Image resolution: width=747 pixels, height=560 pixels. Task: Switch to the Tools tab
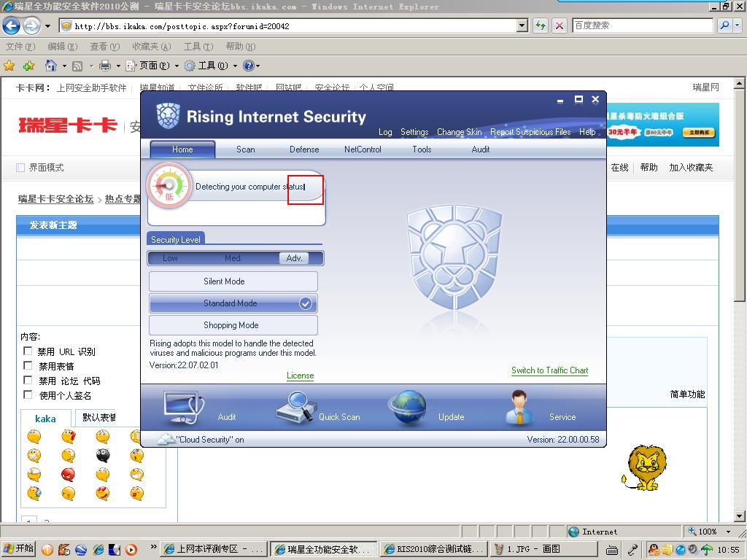pos(422,149)
